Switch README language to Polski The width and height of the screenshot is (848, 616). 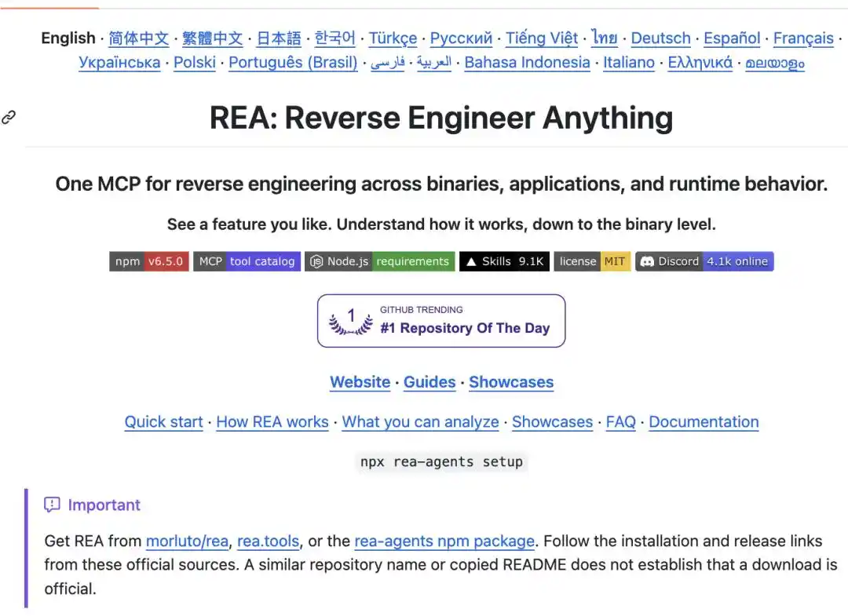pos(195,63)
